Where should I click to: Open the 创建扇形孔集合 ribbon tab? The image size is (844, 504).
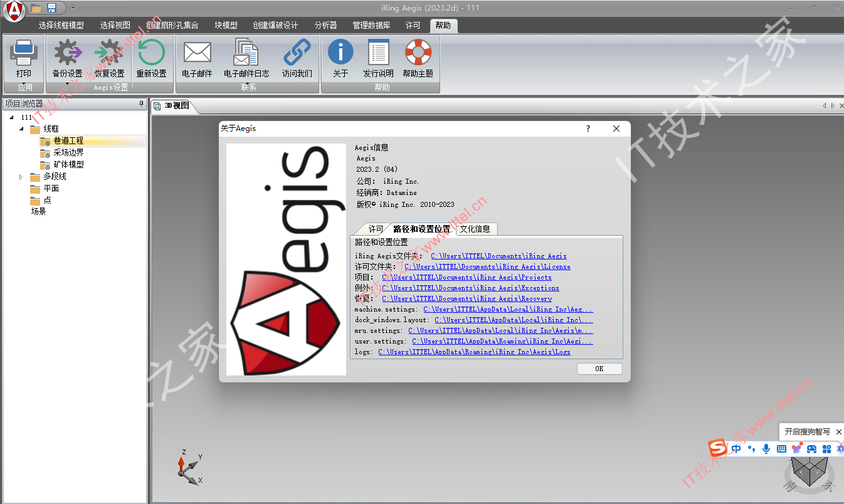[x=172, y=26]
